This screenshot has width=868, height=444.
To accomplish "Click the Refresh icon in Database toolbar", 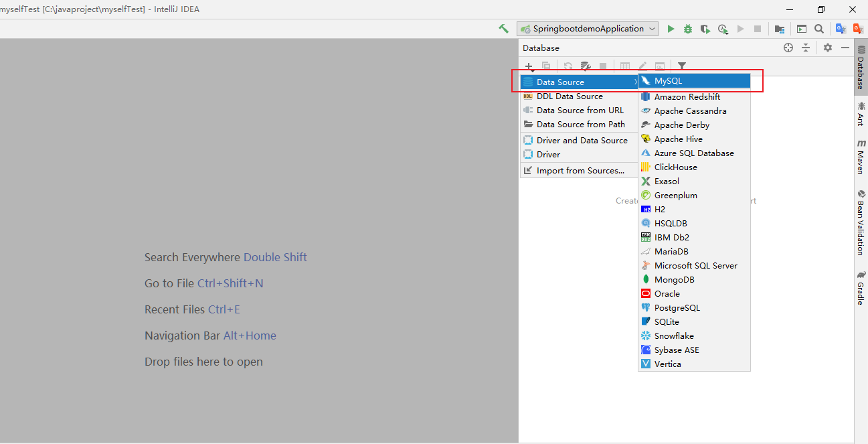I will 568,66.
